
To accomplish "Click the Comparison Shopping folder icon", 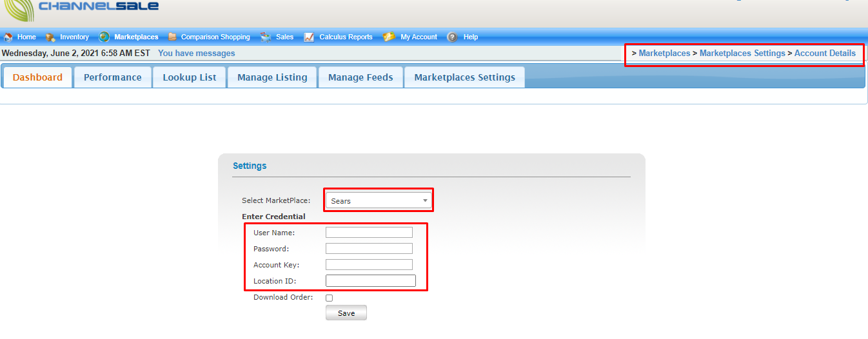I will pyautogui.click(x=172, y=37).
